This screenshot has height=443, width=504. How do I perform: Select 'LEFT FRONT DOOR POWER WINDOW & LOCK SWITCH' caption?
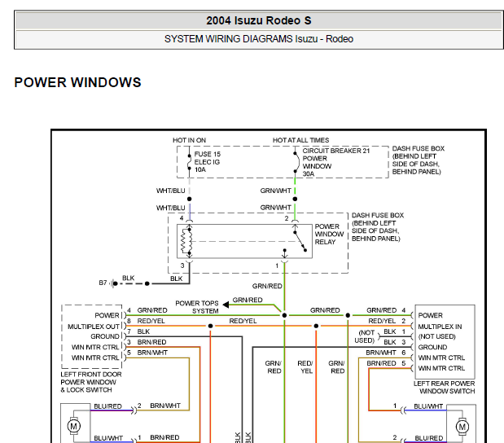coord(91,382)
